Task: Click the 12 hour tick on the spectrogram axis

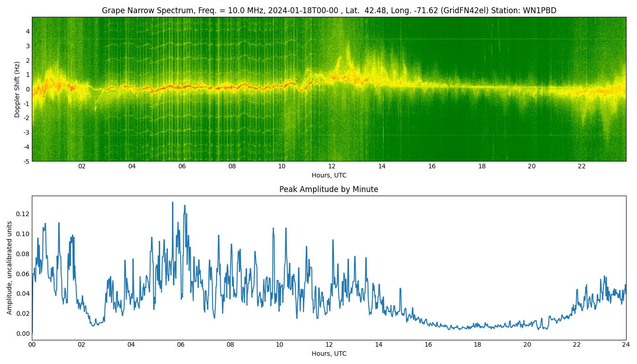Action: click(332, 167)
